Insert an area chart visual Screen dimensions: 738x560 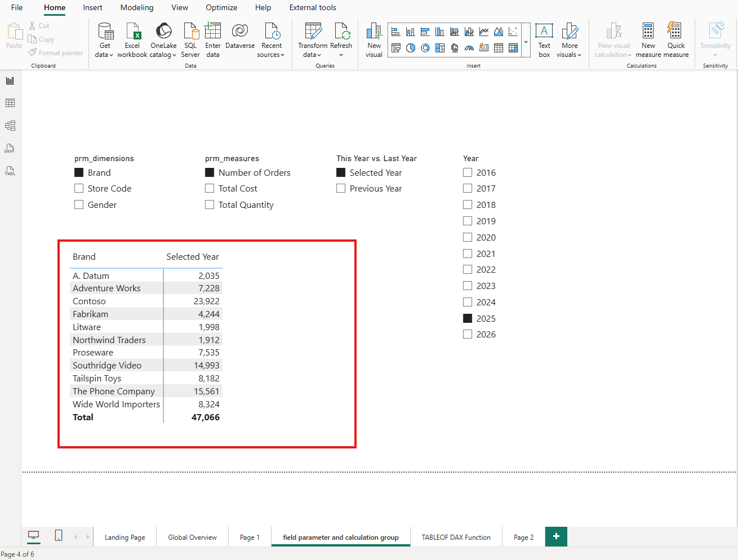click(499, 32)
